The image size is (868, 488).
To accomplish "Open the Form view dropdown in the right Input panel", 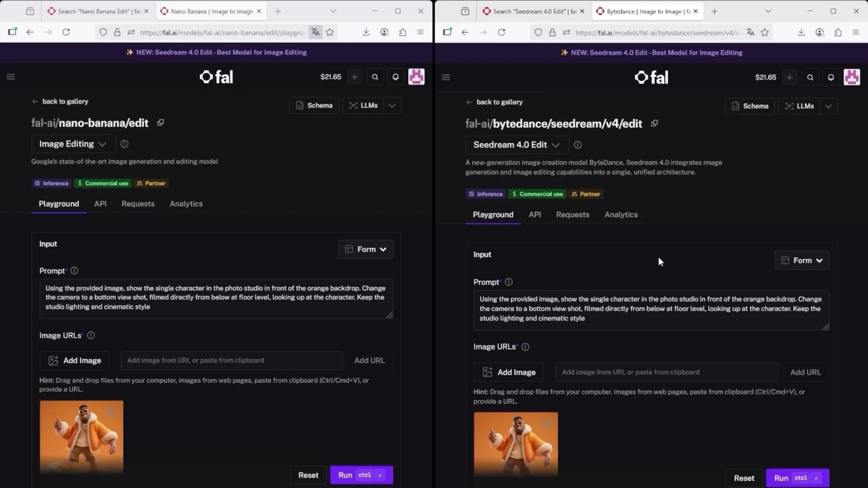I will pos(802,261).
